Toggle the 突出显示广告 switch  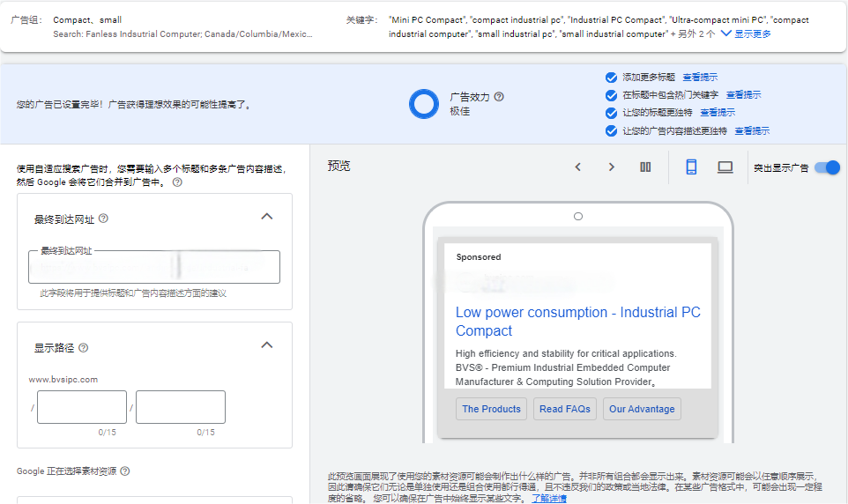[x=827, y=167]
